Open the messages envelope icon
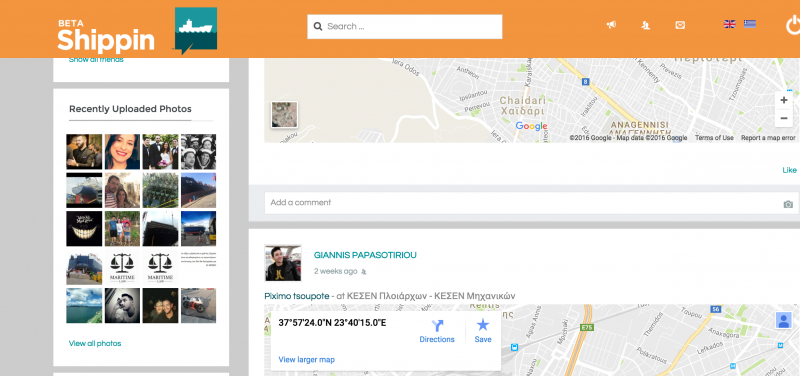The width and height of the screenshot is (800, 376). [680, 25]
